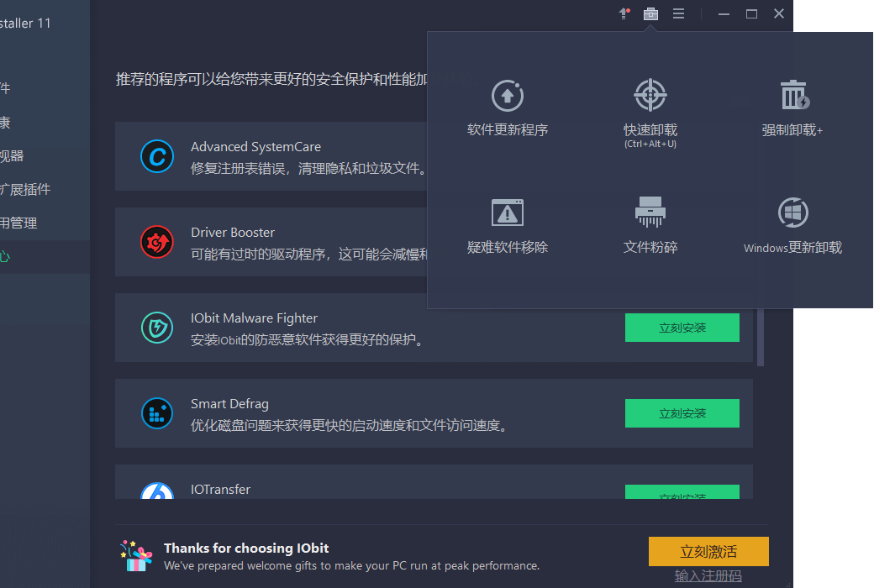The height and width of the screenshot is (588, 874).
Task: Open Windows Update Uninstall (Windows更新卸载)
Action: pos(792,226)
